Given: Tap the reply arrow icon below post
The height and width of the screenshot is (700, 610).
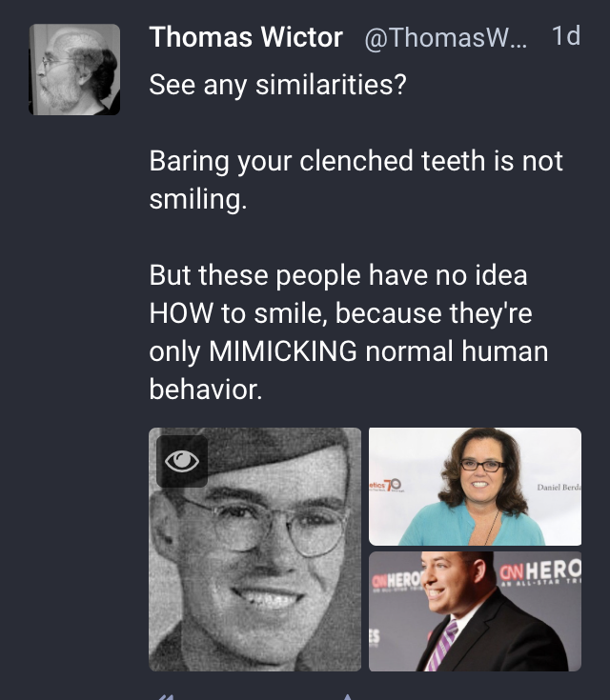Looking at the screenshot, I should [165, 696].
